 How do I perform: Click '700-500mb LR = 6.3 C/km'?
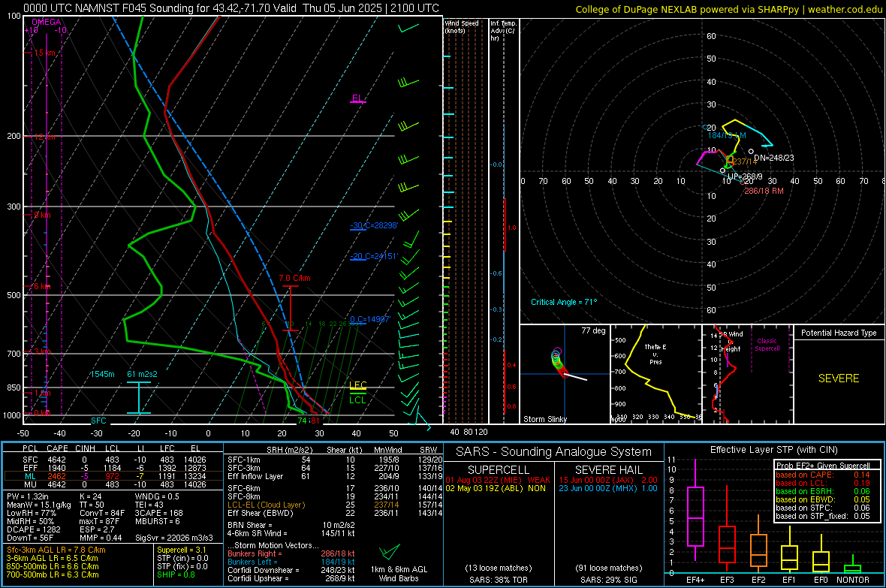pyautogui.click(x=53, y=574)
